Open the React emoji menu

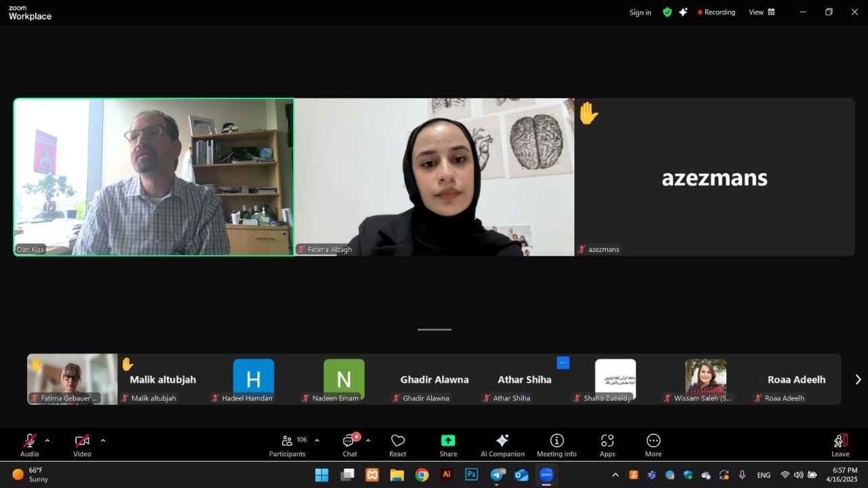click(398, 445)
